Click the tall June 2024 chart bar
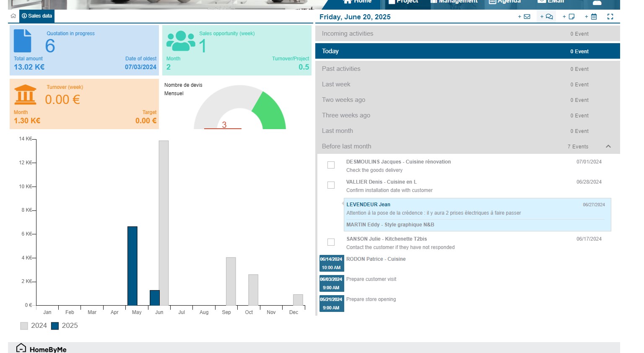 pyautogui.click(x=164, y=223)
